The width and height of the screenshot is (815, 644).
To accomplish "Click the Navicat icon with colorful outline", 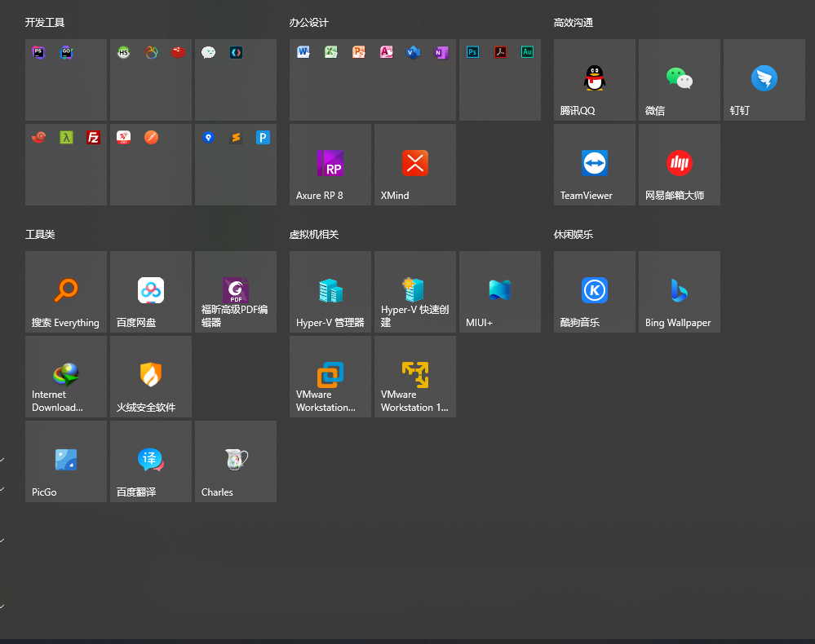I will pos(151,52).
